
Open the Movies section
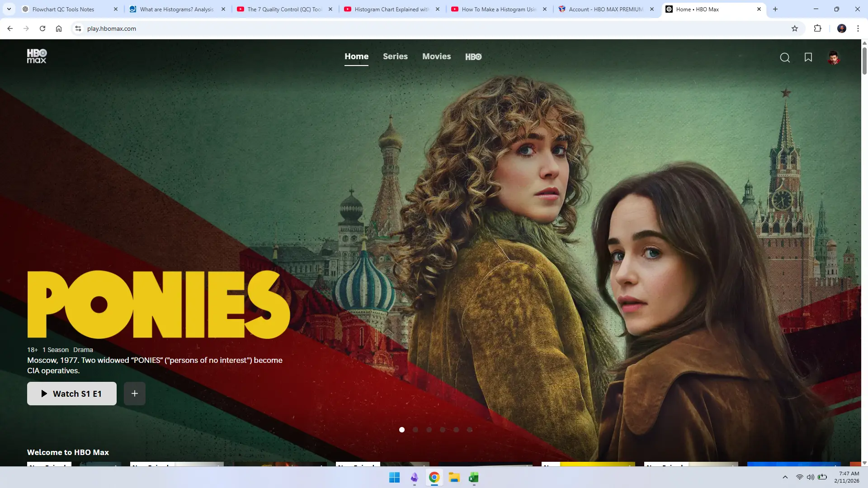[436, 56]
